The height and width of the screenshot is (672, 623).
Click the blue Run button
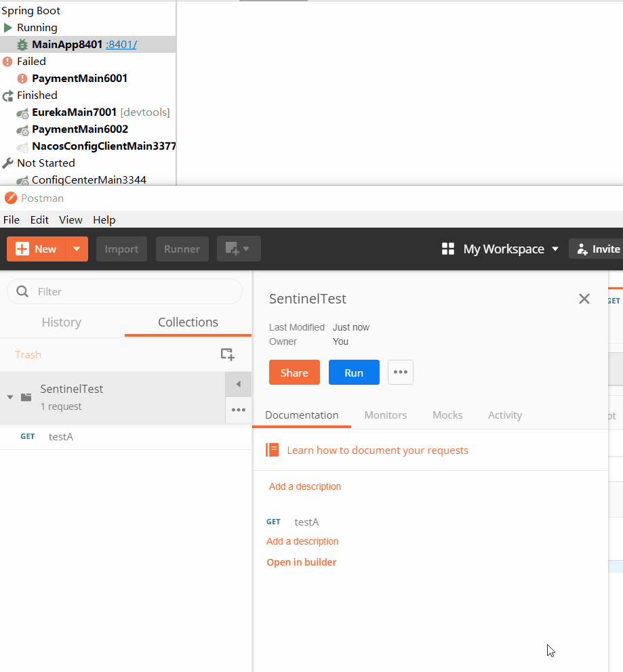point(354,373)
